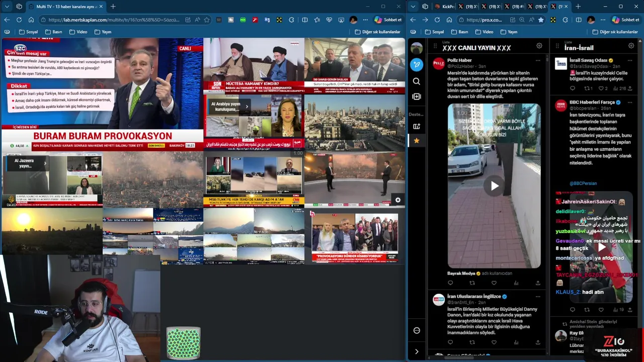Open search in X Pro sidebar

click(x=417, y=81)
